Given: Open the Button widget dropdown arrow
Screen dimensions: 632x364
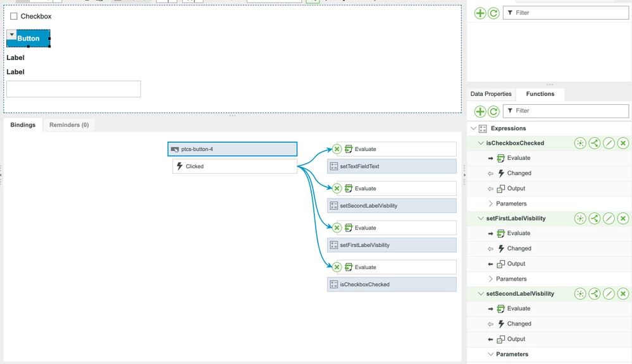Looking at the screenshot, I should coord(11,35).
